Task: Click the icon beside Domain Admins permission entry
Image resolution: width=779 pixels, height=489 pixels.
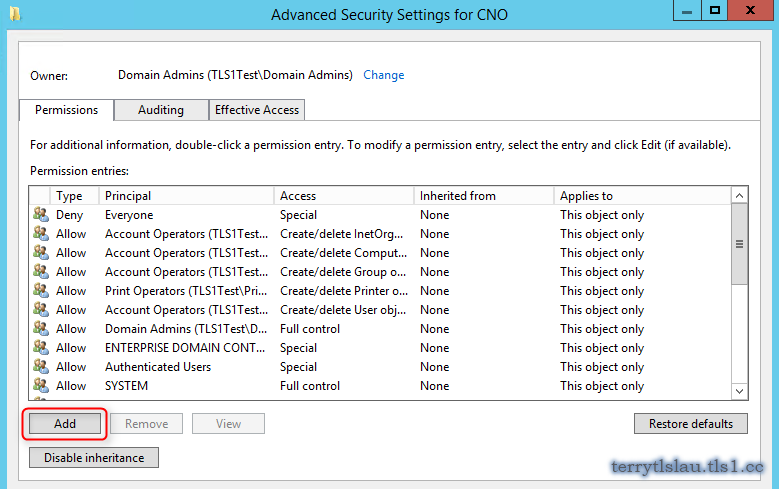Action: click(x=40, y=329)
